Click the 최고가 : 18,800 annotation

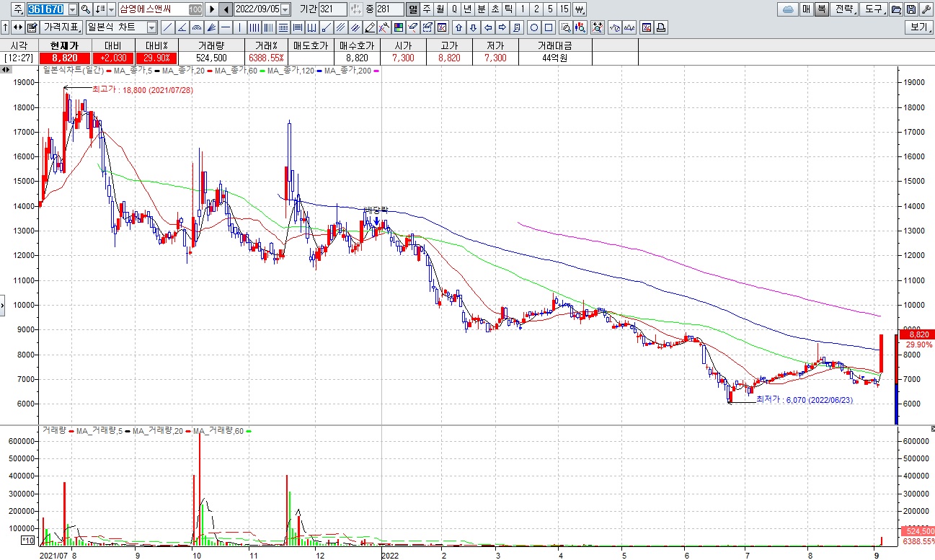(143, 89)
